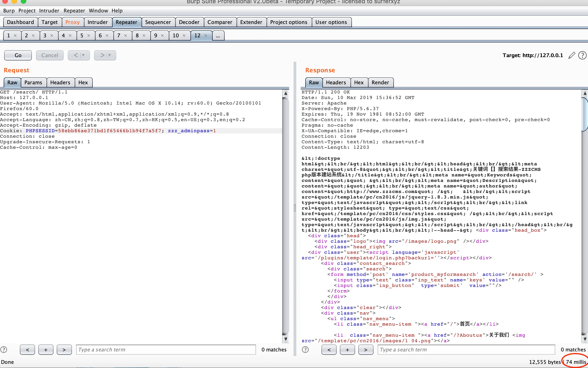The height and width of the screenshot is (368, 588).
Task: Close Repeater tab 12
Action: 206,35
